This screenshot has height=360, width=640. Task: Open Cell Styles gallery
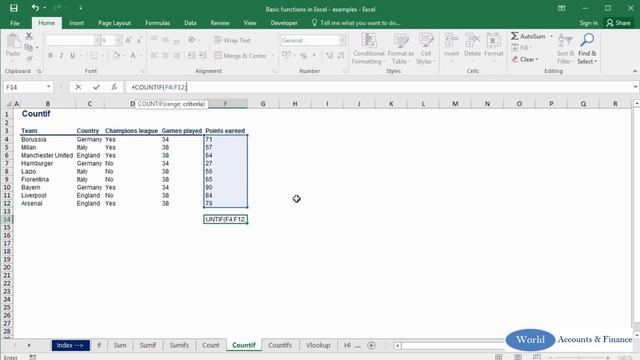[426, 49]
